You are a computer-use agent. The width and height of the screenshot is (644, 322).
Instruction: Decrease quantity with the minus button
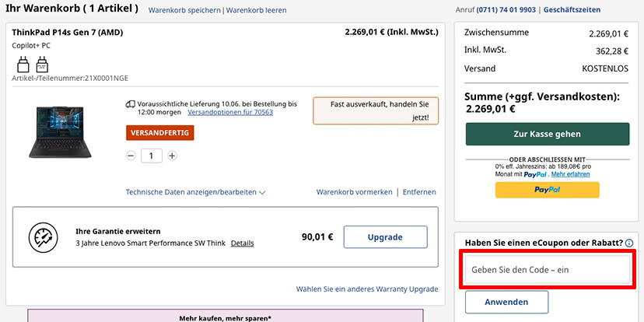[131, 156]
